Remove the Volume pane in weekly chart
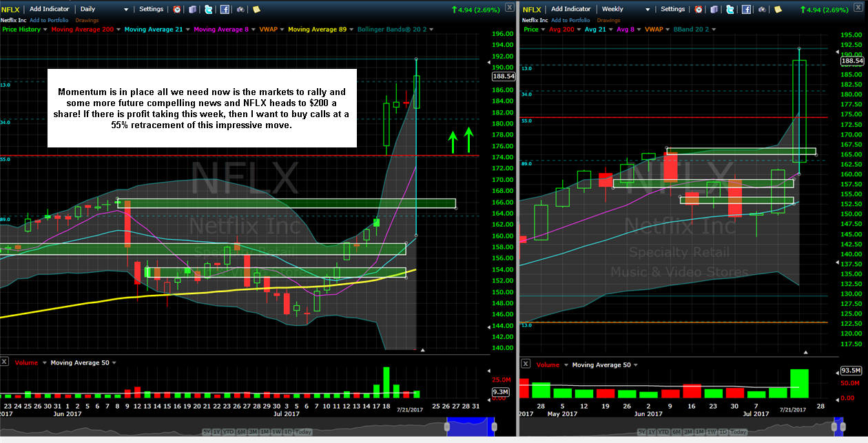This screenshot has height=443, width=868. coord(526,364)
